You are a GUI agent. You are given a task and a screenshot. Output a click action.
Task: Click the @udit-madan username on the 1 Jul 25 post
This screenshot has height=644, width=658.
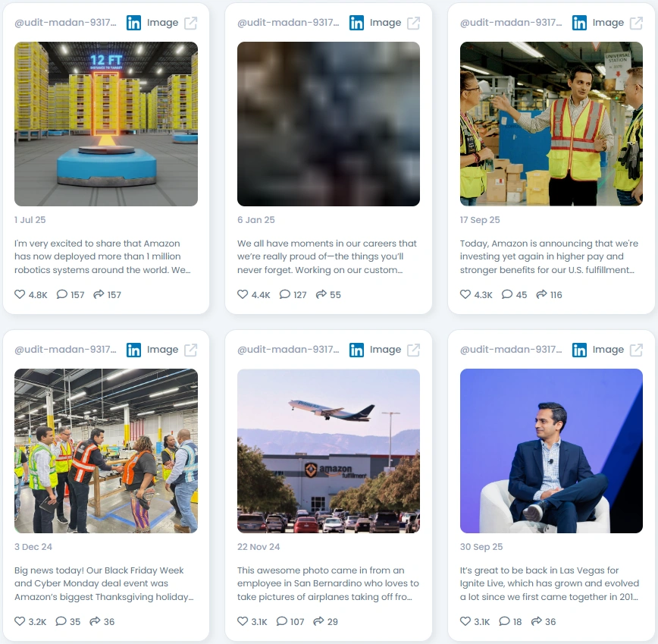tap(65, 23)
